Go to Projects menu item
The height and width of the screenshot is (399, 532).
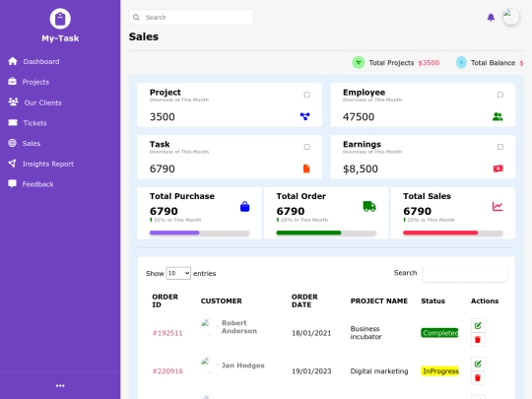coord(35,82)
